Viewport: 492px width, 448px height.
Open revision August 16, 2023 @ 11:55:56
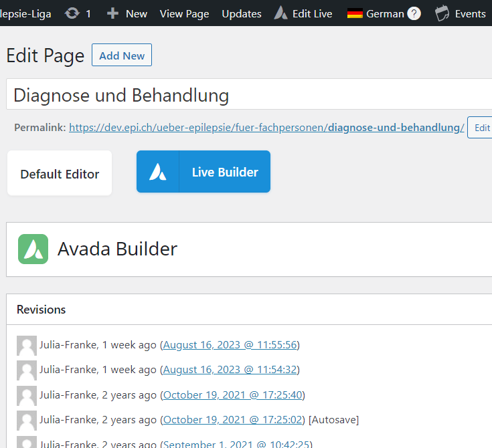pyautogui.click(x=230, y=345)
